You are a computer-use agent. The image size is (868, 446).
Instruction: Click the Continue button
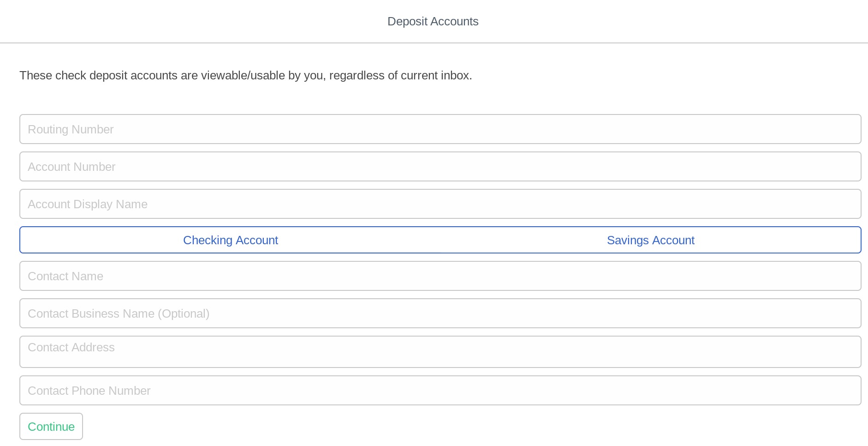[51, 427]
